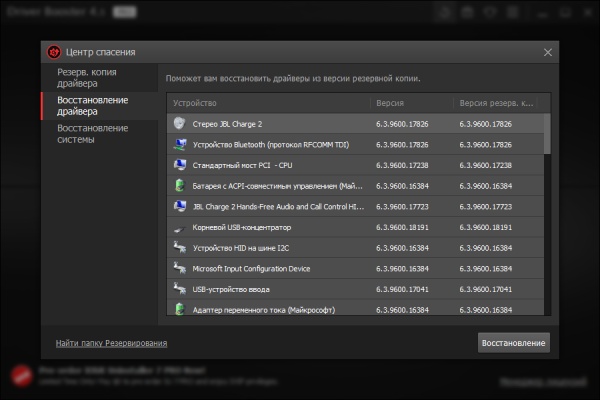Click the driver list vertical scrollbar thumb

tap(547, 134)
